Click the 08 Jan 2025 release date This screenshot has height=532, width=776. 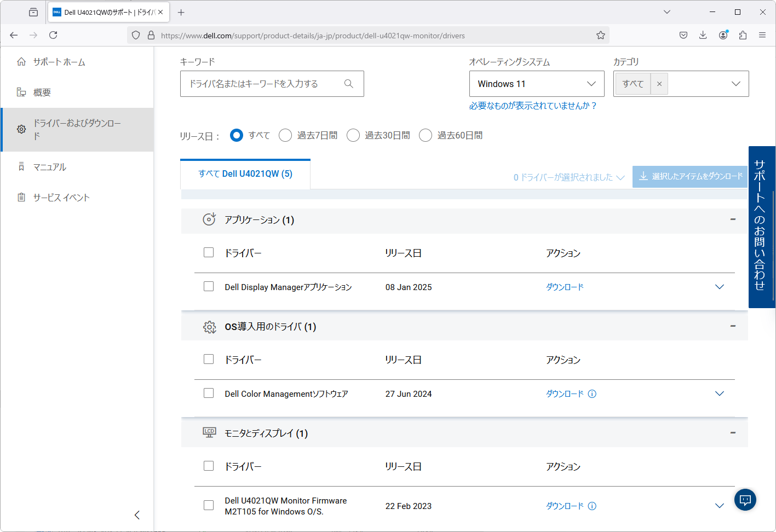click(409, 287)
